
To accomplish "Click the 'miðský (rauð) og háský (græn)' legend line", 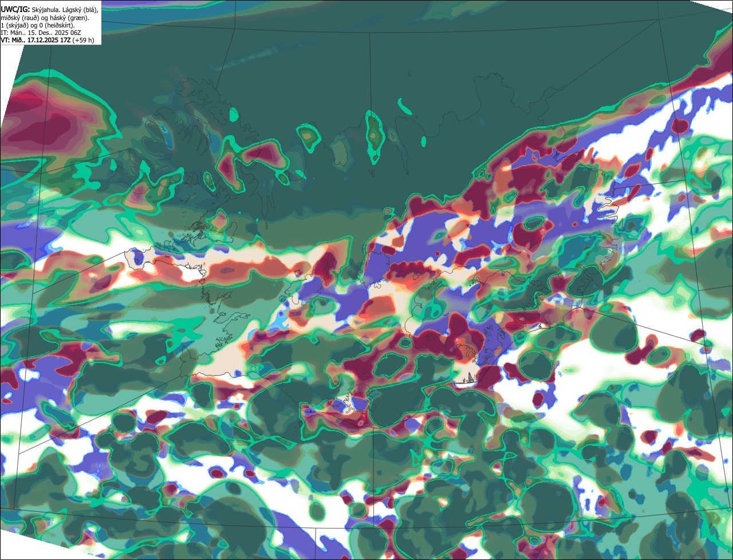I will click(x=45, y=18).
